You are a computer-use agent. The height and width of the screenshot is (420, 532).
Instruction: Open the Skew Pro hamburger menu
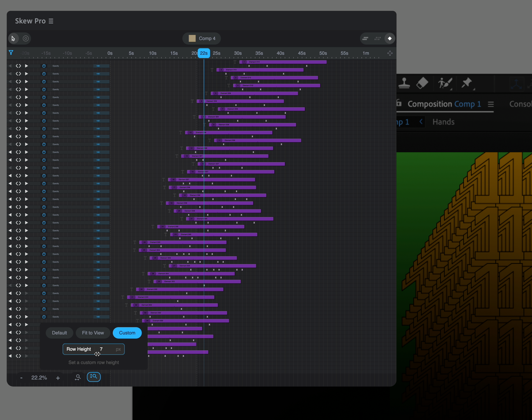(51, 21)
